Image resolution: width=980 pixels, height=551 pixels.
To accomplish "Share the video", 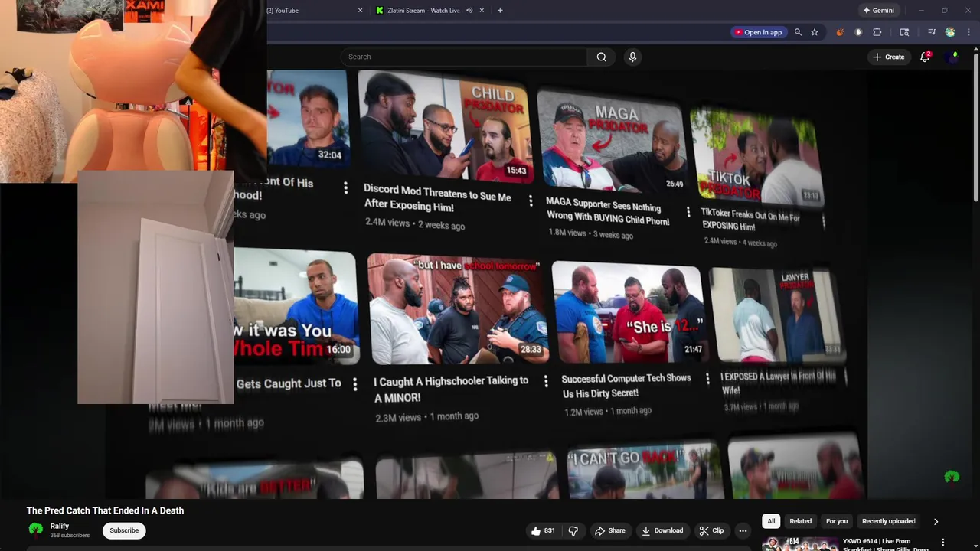I will 610,530.
